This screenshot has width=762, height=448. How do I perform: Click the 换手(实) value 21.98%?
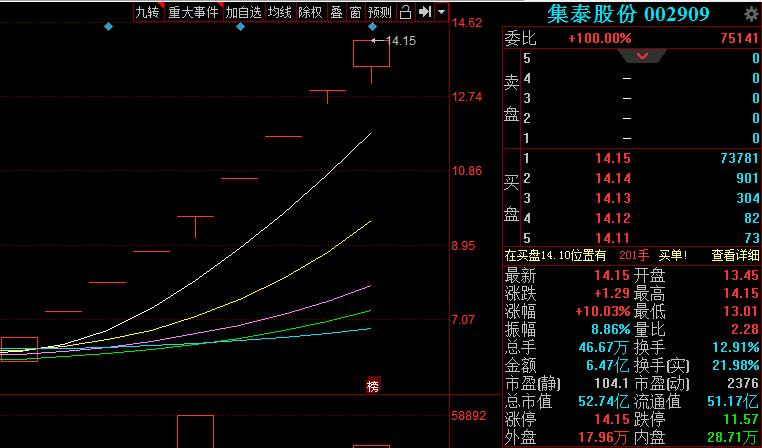click(736, 365)
